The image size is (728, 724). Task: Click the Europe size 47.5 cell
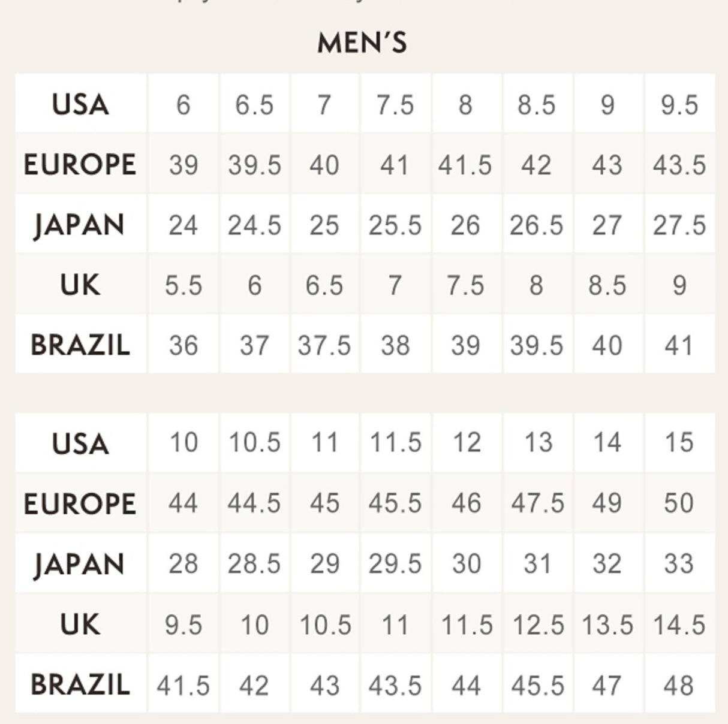tap(538, 503)
